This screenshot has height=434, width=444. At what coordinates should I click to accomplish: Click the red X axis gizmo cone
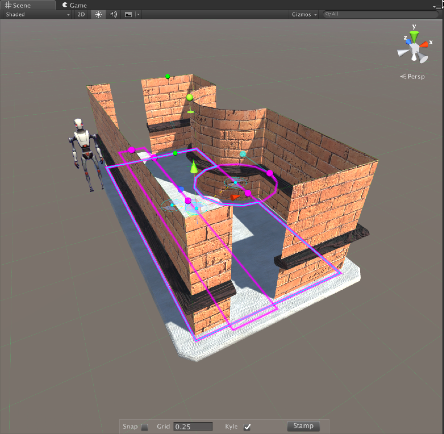tap(424, 44)
